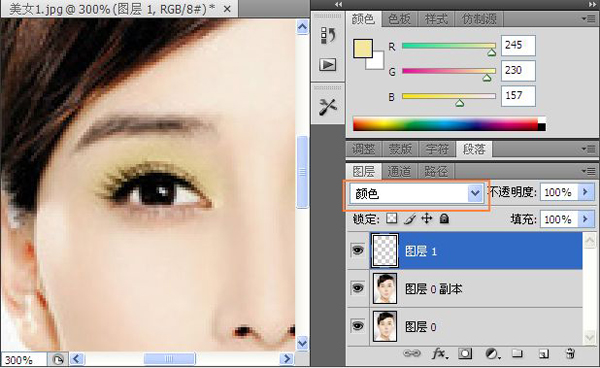Switch to the 通道 channels tab
Screen dimensions: 600x368
click(x=399, y=172)
